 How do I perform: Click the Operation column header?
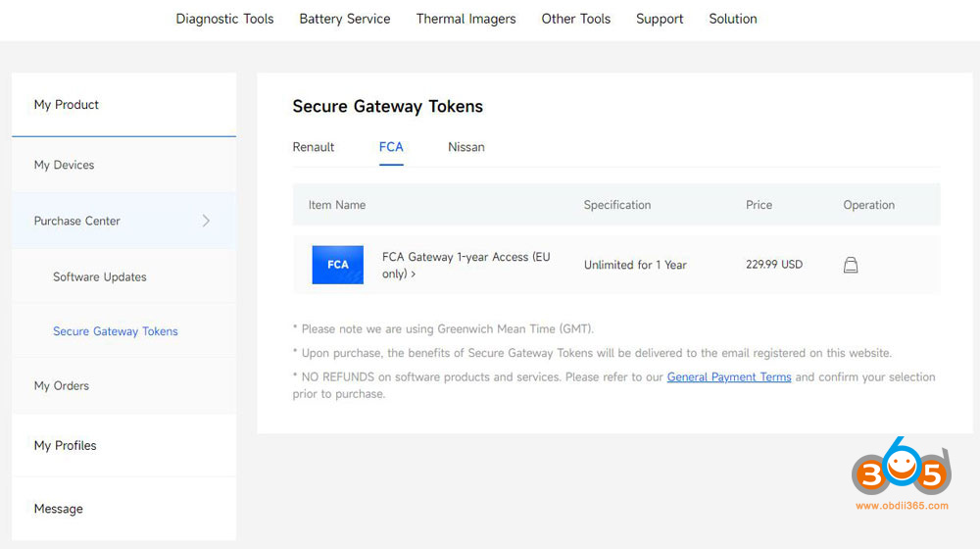pyautogui.click(x=868, y=205)
